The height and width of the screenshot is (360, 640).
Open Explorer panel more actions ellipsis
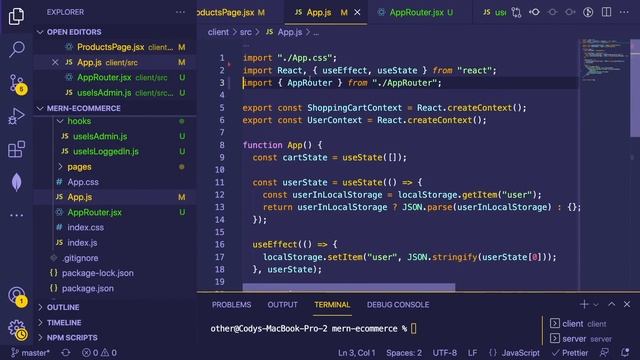tap(180, 12)
